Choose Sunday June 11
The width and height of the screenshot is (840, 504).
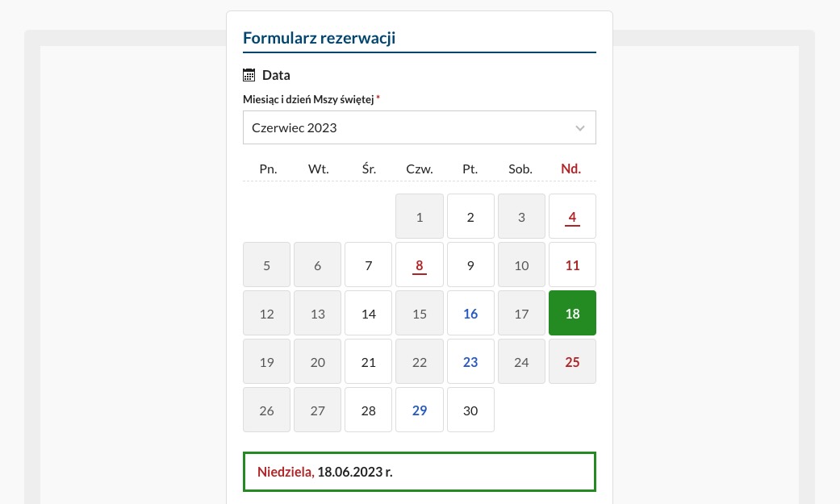pyautogui.click(x=572, y=264)
